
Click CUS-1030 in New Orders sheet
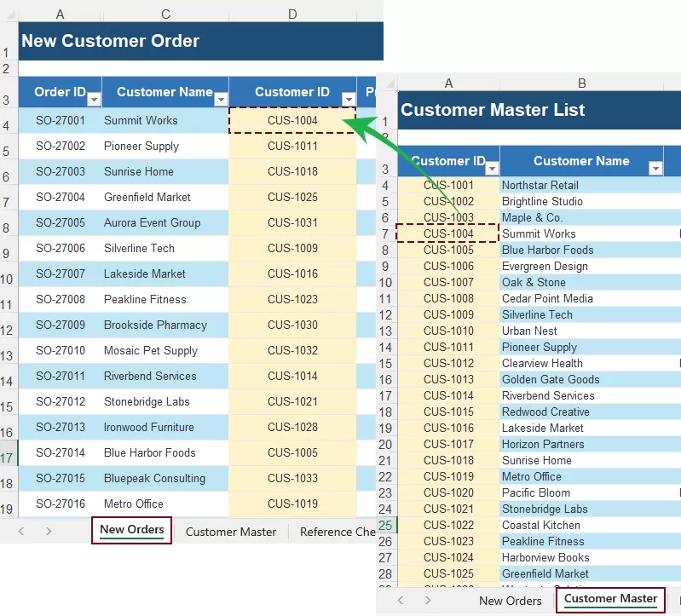click(292, 325)
